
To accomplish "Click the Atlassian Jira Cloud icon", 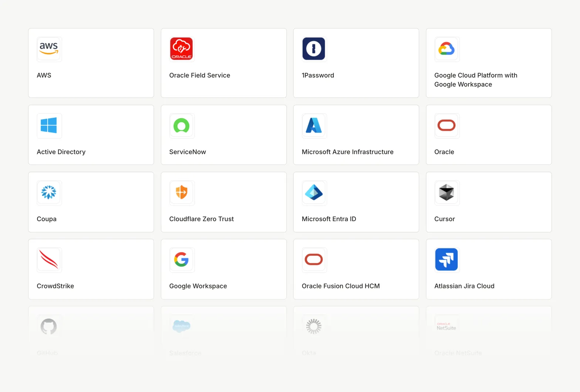I will pyautogui.click(x=446, y=260).
